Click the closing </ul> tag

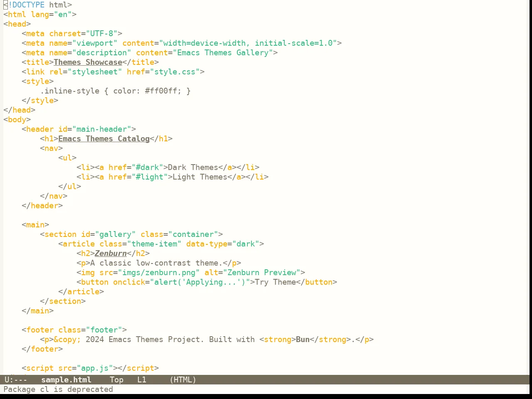(x=69, y=187)
